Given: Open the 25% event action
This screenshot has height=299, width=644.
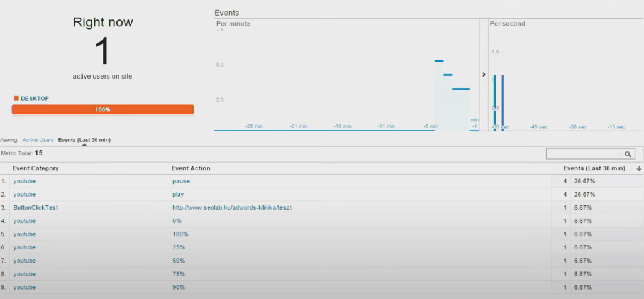Looking at the screenshot, I should [178, 247].
